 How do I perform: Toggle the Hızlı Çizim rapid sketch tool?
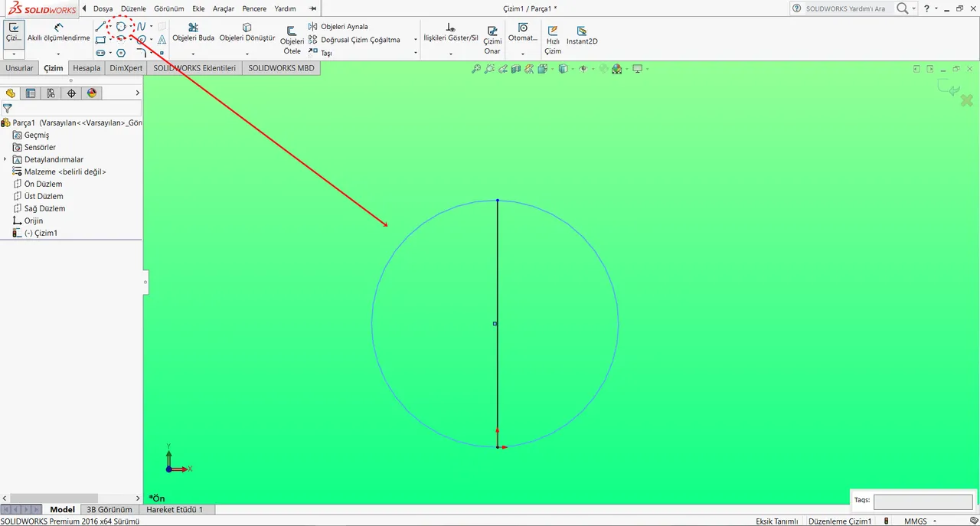coord(553,40)
